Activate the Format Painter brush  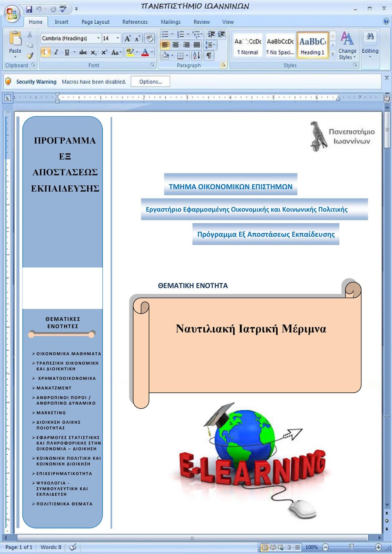(29, 55)
